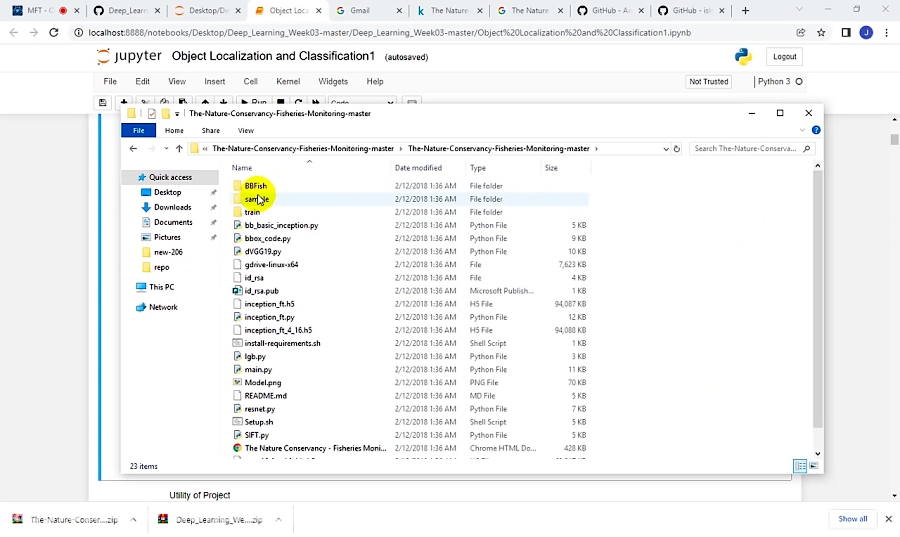Open the Explorer Share tab
The width and height of the screenshot is (900, 537).
[211, 130]
